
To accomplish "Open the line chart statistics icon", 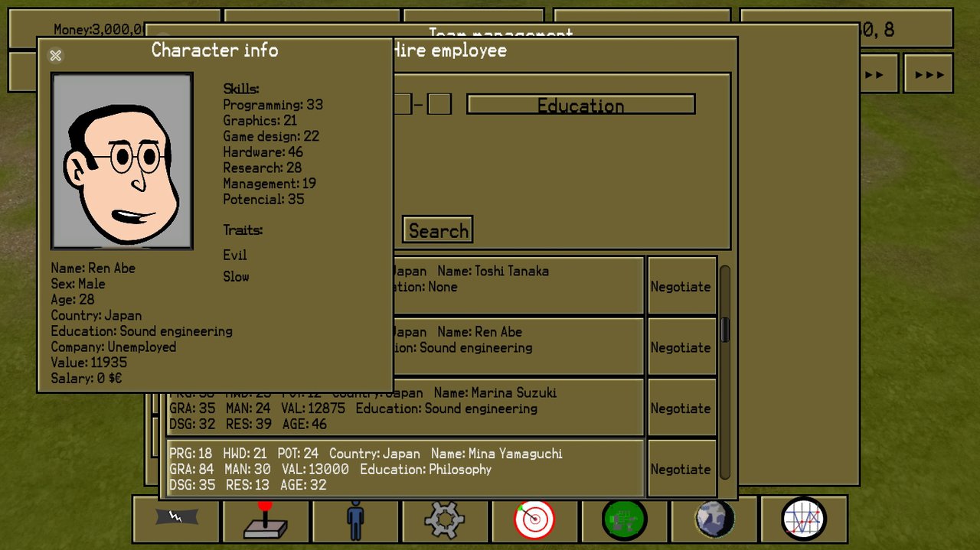I will coord(803,519).
